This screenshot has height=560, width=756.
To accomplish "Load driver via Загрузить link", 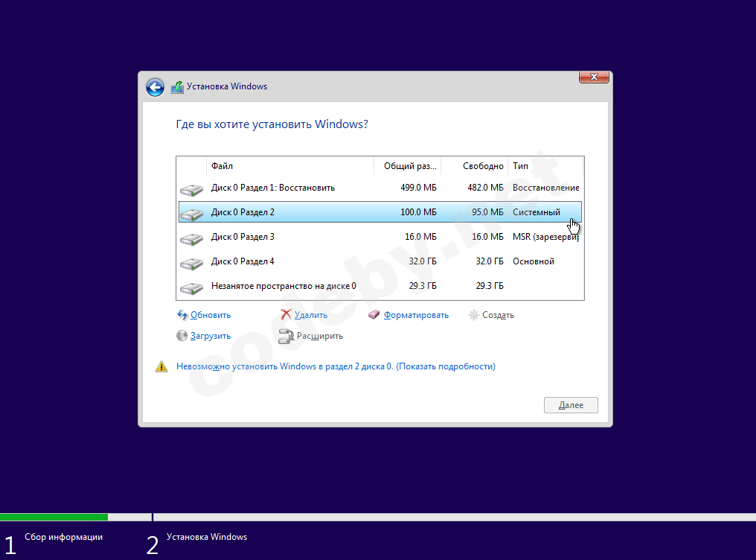I will [211, 336].
